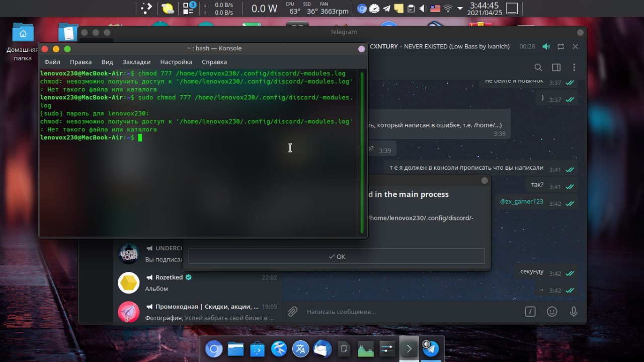Viewport: 644px width, 362px height.
Task: Open the Telegram chat three-dot menu
Action: 574,67
